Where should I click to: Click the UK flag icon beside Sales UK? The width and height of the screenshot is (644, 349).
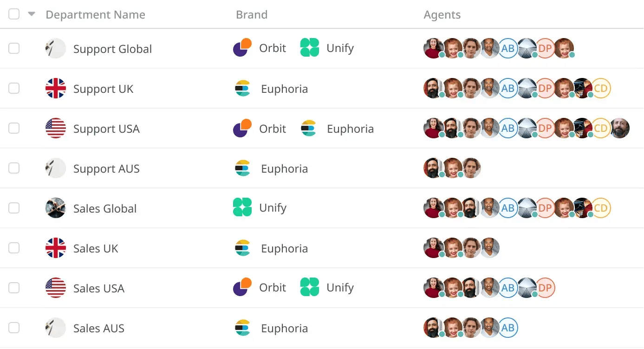pyautogui.click(x=56, y=248)
